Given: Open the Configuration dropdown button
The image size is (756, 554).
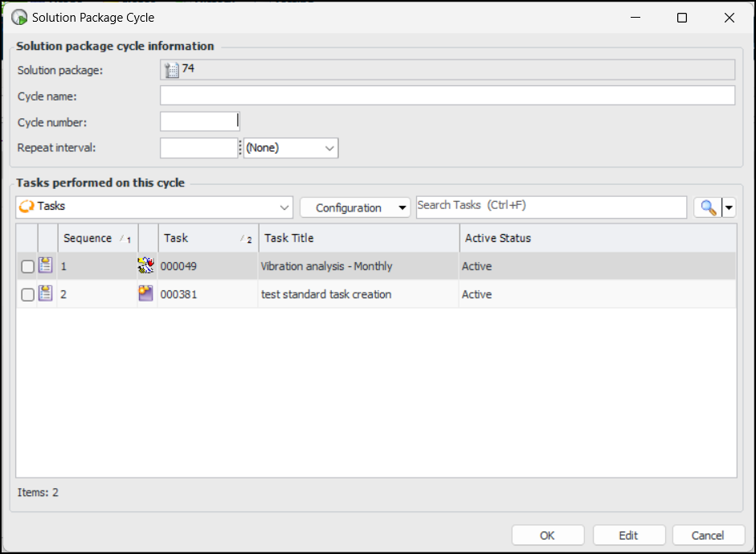Looking at the screenshot, I should [355, 207].
